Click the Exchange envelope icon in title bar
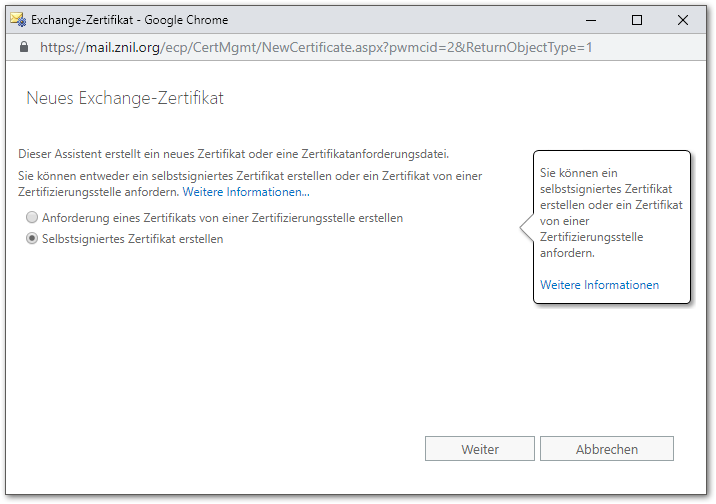 tap(18, 19)
